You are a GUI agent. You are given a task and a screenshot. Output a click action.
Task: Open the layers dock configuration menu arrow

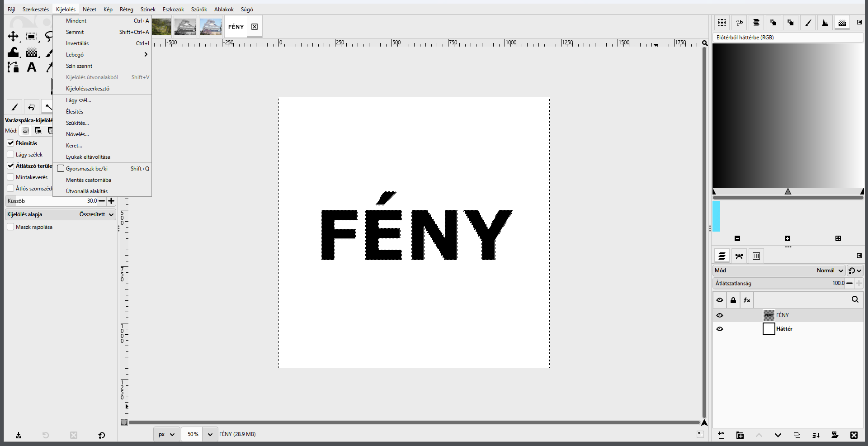tap(859, 256)
